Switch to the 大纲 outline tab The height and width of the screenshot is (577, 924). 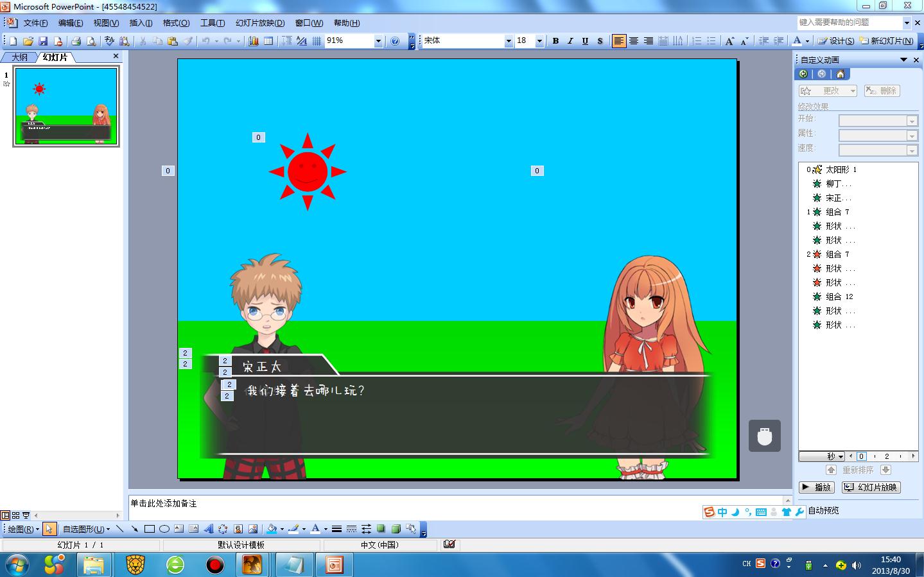coord(19,57)
